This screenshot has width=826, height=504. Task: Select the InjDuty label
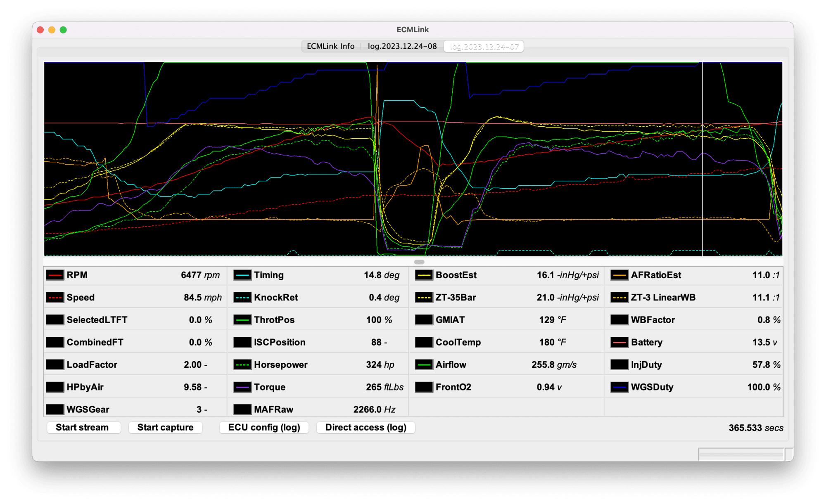point(646,365)
